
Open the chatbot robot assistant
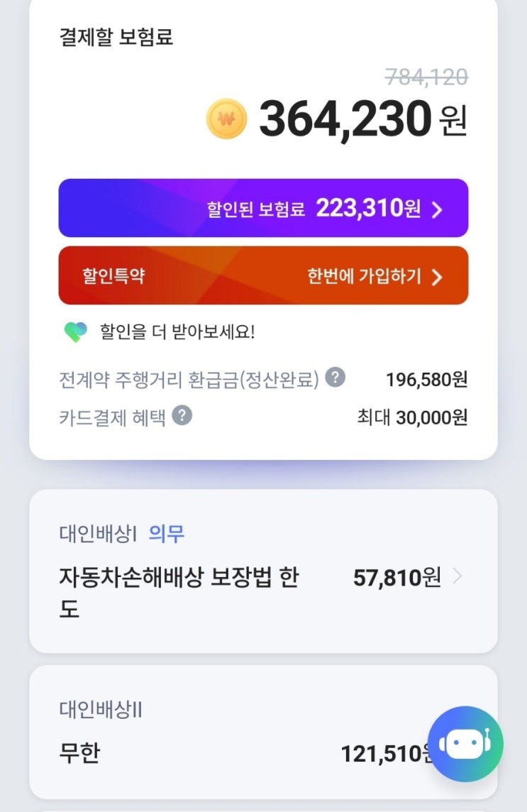click(x=465, y=744)
